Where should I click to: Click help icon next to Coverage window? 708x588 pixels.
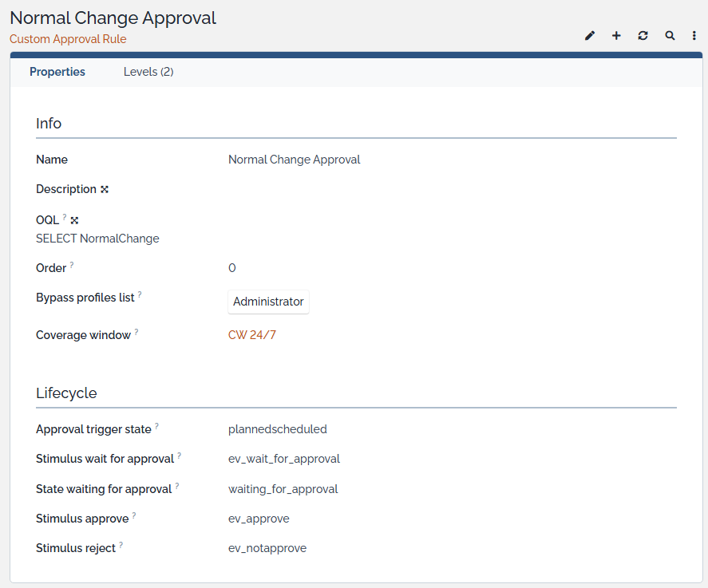136,332
